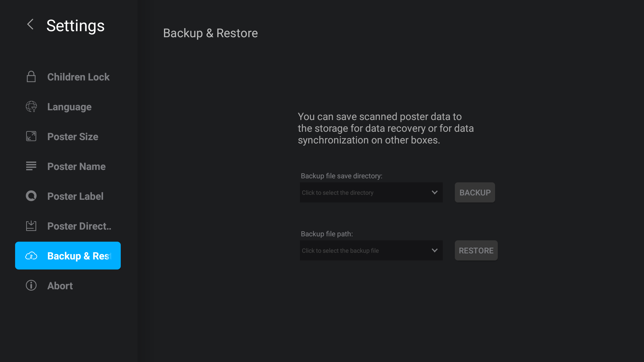Open the 'Click to select the backup file' field
The height and width of the screenshot is (362, 644).
[371, 250]
